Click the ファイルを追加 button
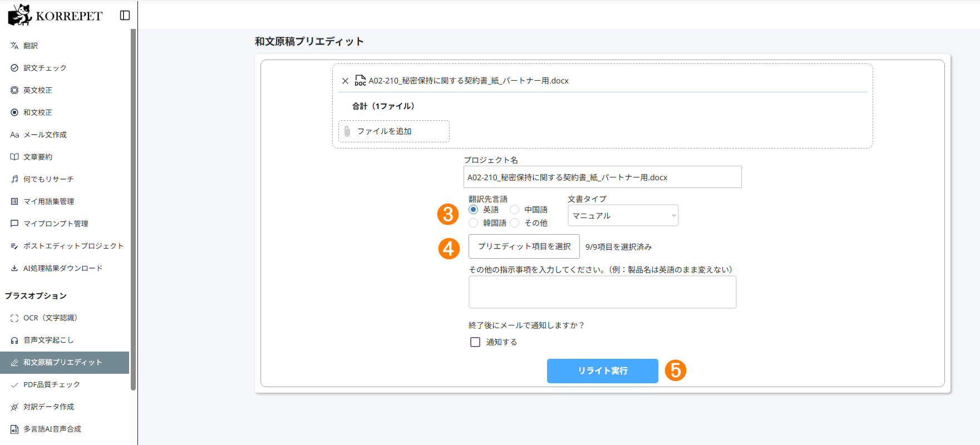 (x=394, y=131)
